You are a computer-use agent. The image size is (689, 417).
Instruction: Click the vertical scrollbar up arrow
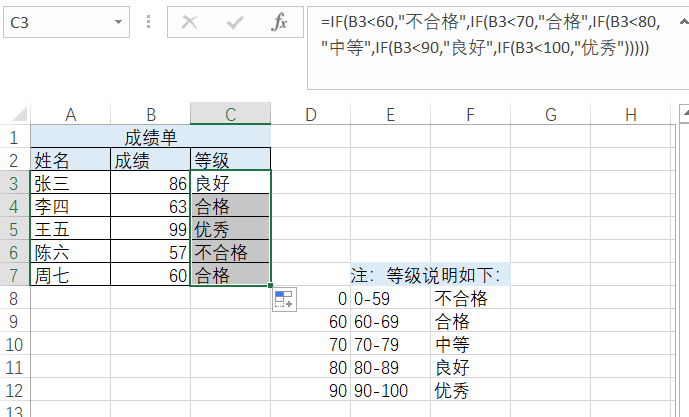pyautogui.click(x=685, y=113)
